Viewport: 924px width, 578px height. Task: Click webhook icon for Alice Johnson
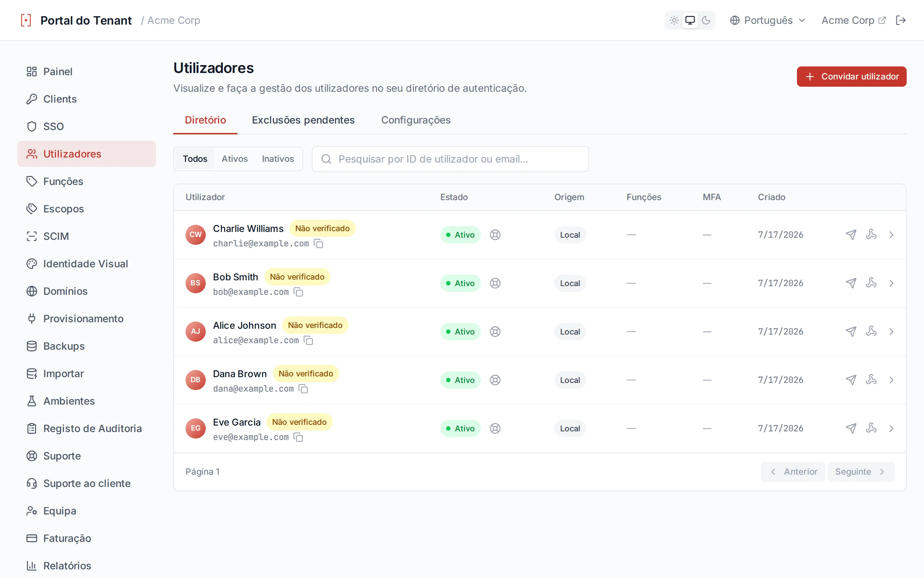pos(871,331)
